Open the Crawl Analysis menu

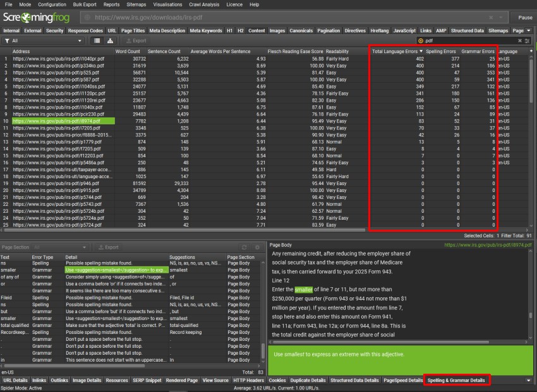[204, 4]
